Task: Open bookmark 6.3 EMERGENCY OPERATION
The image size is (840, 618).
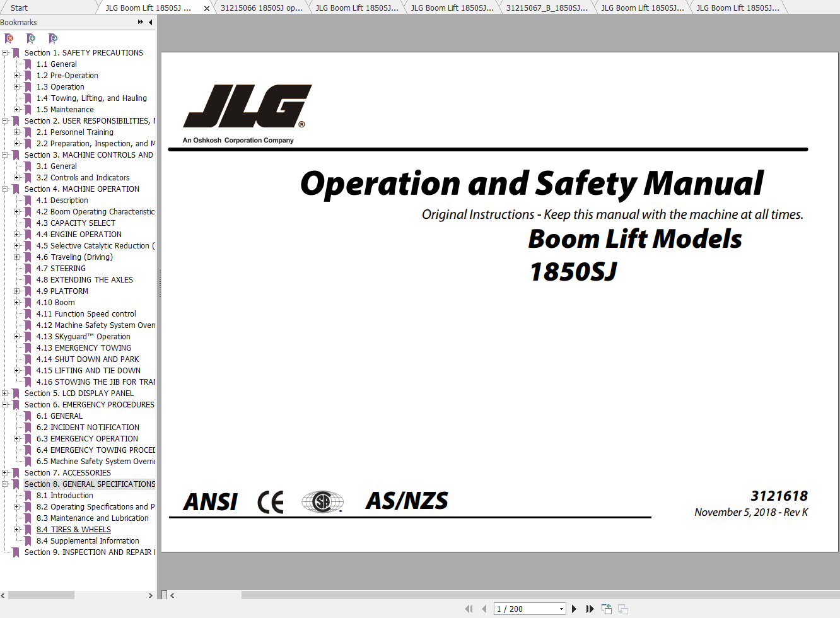Action: 87,439
